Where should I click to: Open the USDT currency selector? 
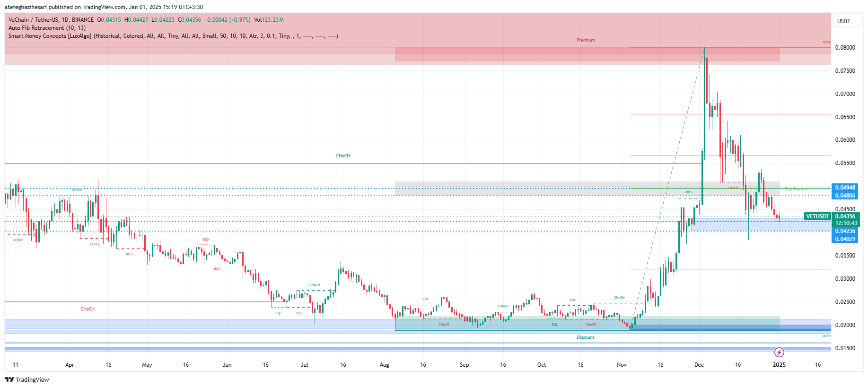pyautogui.click(x=847, y=21)
